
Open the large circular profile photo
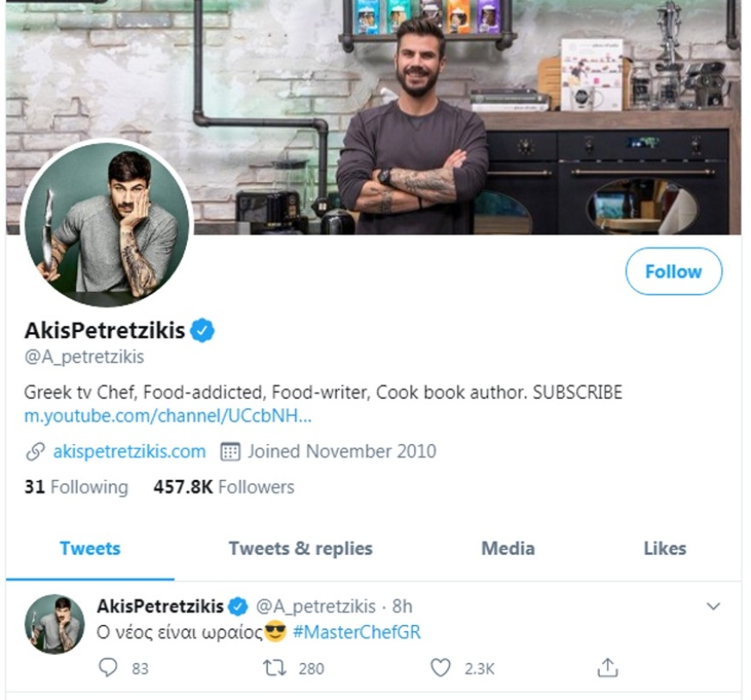tap(106, 225)
